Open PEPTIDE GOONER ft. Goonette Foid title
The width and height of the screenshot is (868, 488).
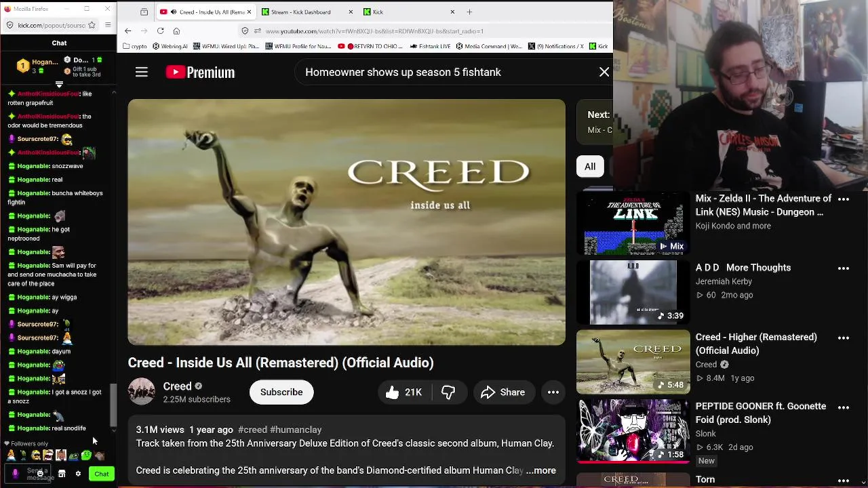click(761, 413)
